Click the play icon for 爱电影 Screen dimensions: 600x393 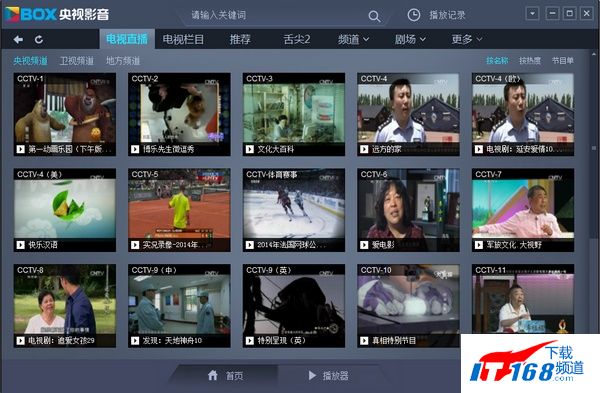tap(364, 245)
